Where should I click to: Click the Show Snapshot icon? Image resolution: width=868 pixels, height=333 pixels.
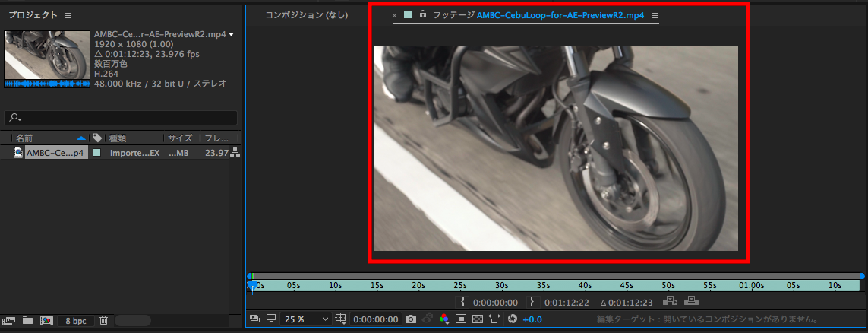click(x=427, y=319)
